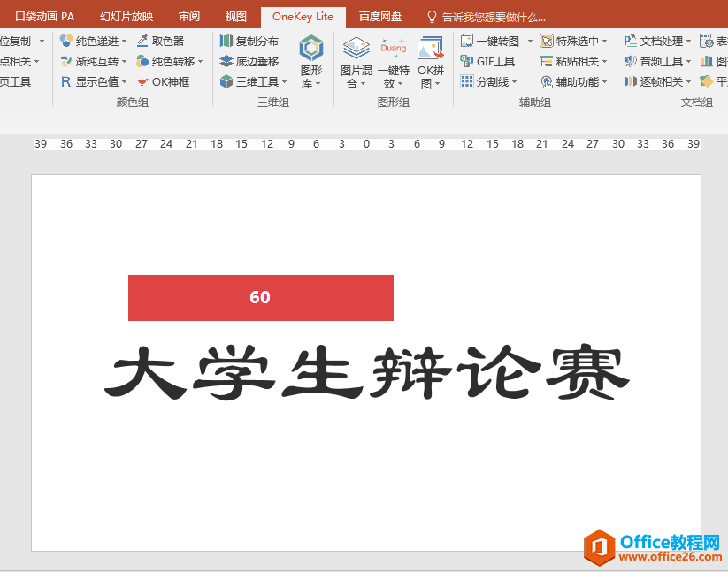The height and width of the screenshot is (572, 728).
Task: Click the 点相关 button
Action: (19, 61)
